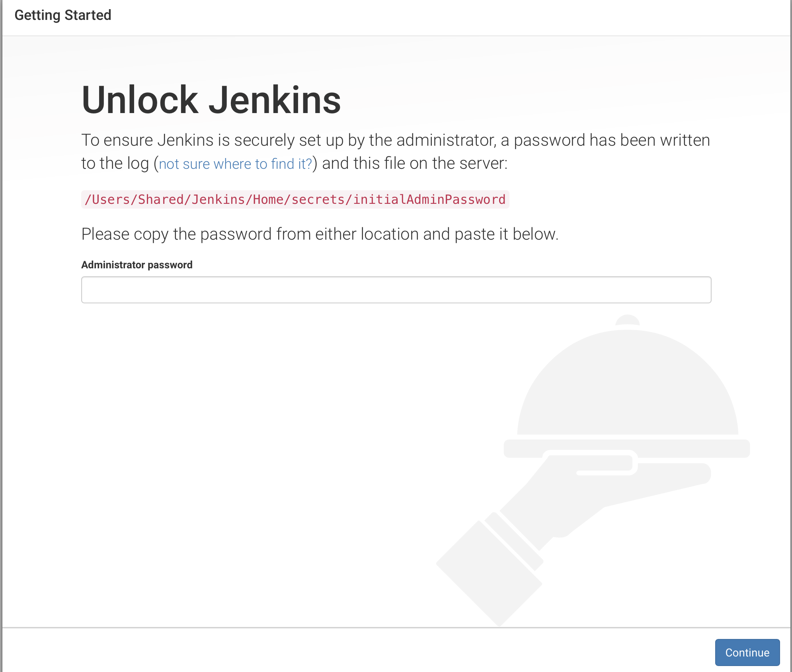Focus the Administrator password field
792x672 pixels.
pos(396,290)
